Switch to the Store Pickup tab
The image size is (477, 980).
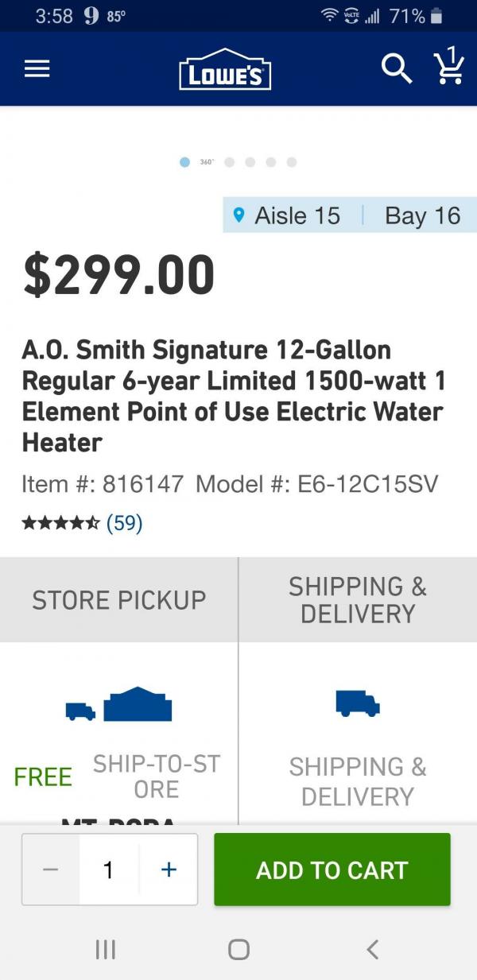point(119,600)
